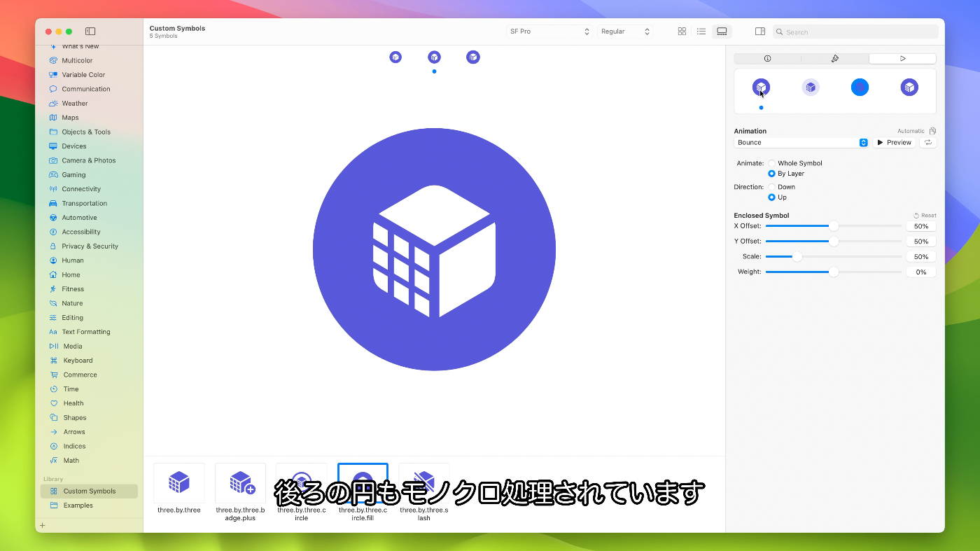Open the Keyboard category
980x551 pixels.
[78, 361]
